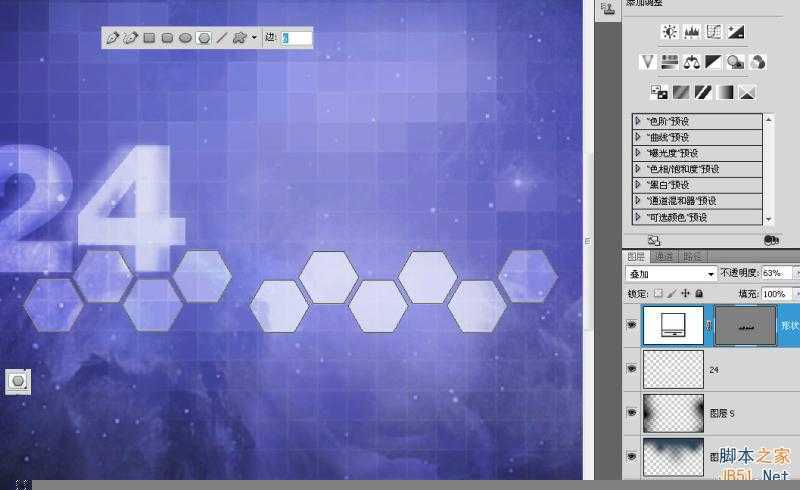800x490 pixels.
Task: Add a Brightness/Contrast adjustment
Action: (x=669, y=32)
